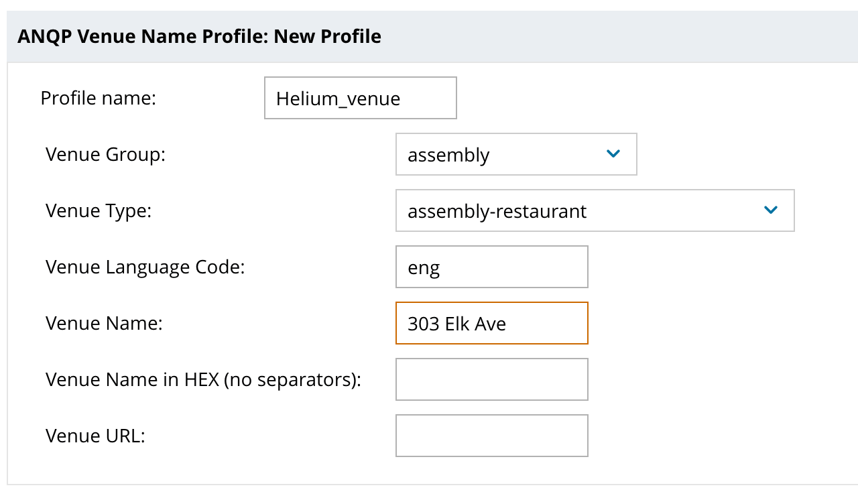This screenshot has width=858, height=504.
Task: Click the empty Venue Name in HEX field
Action: click(x=491, y=380)
